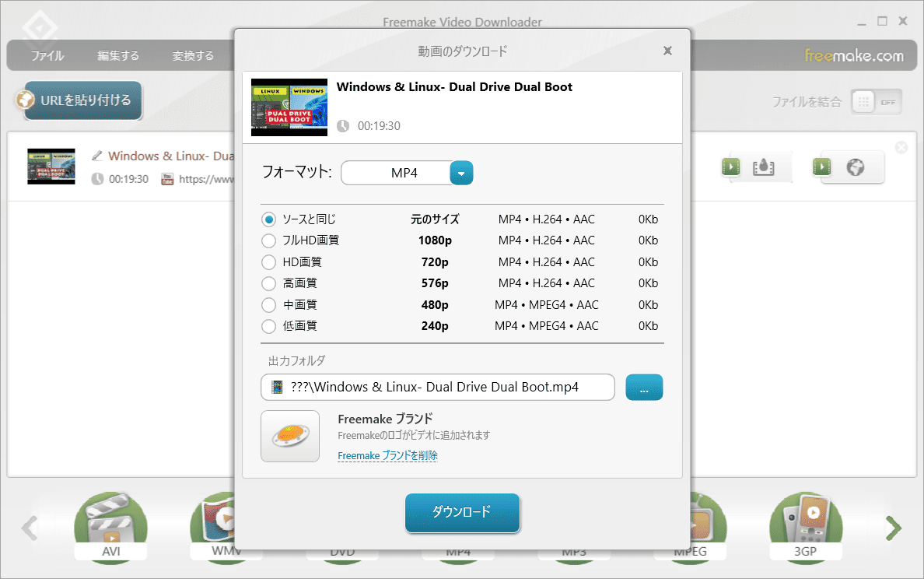924x579 pixels.
Task: Choose the 低画質 240p option
Action: tap(268, 326)
